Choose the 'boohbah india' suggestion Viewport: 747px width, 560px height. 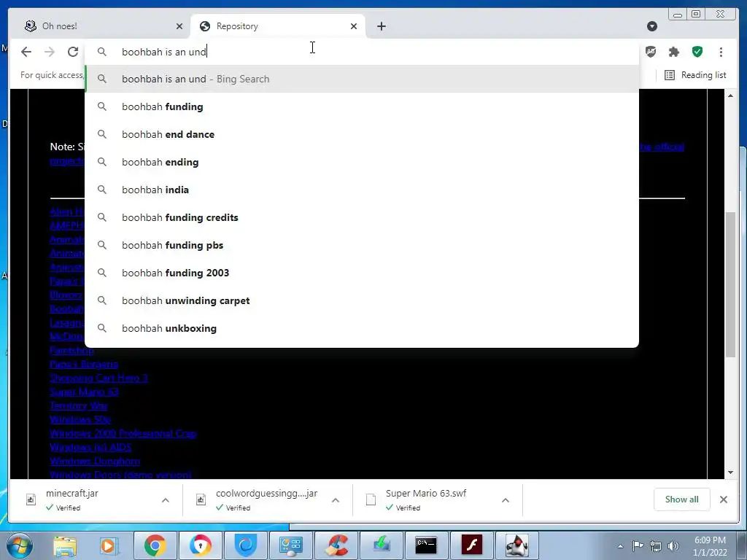tap(362, 190)
